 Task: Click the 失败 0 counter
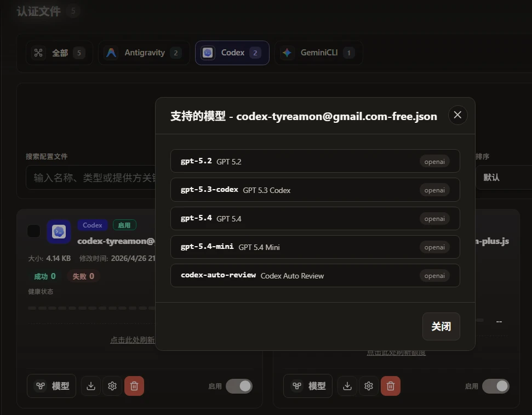[x=83, y=276]
